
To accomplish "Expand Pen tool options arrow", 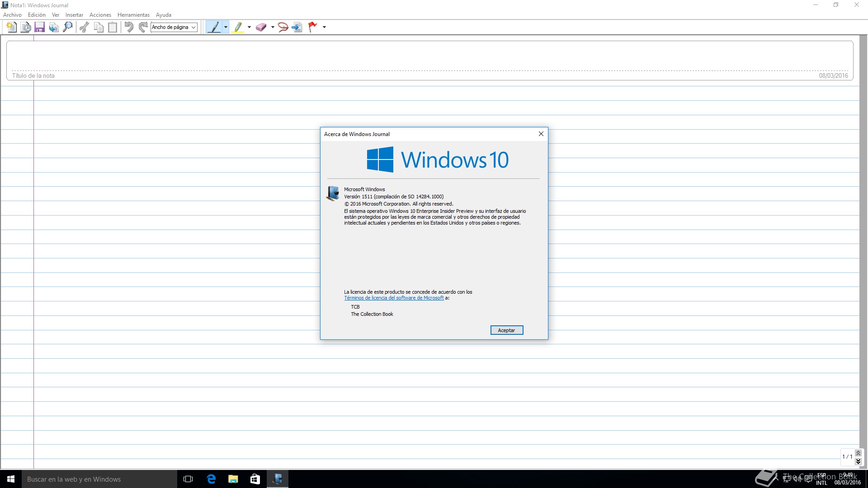I will coord(226,27).
